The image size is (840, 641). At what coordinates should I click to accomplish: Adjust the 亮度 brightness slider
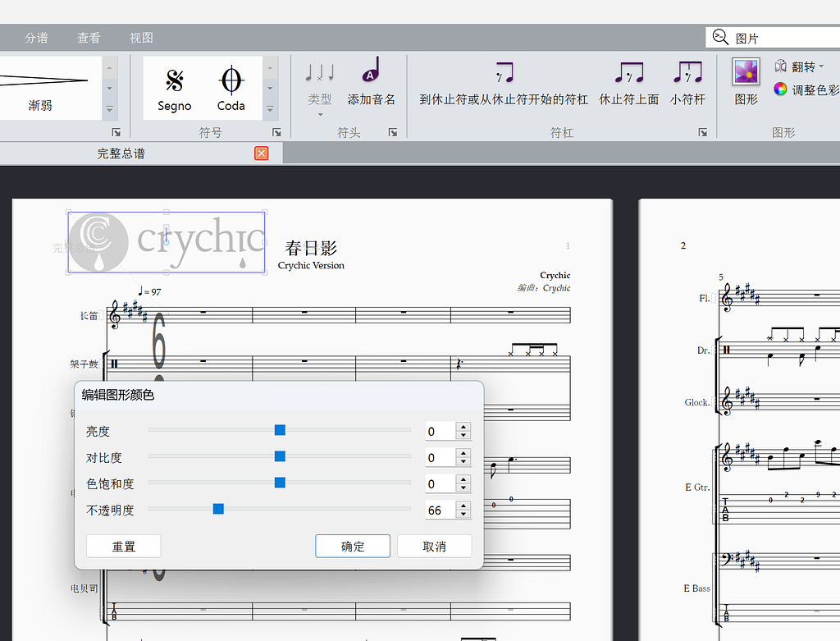click(x=280, y=429)
